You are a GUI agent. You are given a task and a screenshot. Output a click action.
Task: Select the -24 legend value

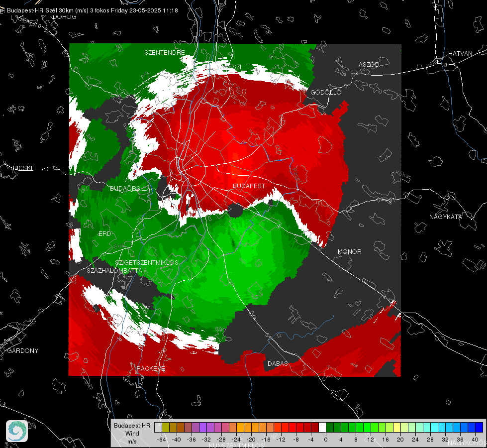click(x=236, y=440)
